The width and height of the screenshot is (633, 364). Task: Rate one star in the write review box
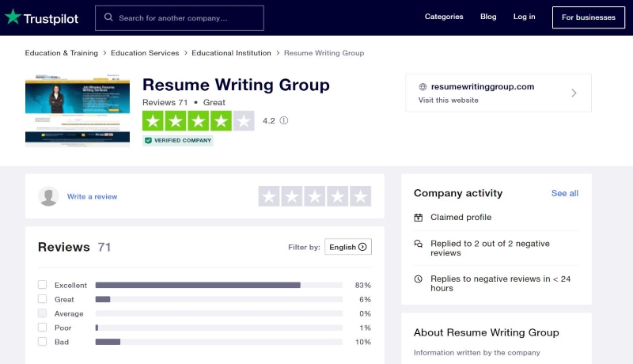tap(269, 196)
